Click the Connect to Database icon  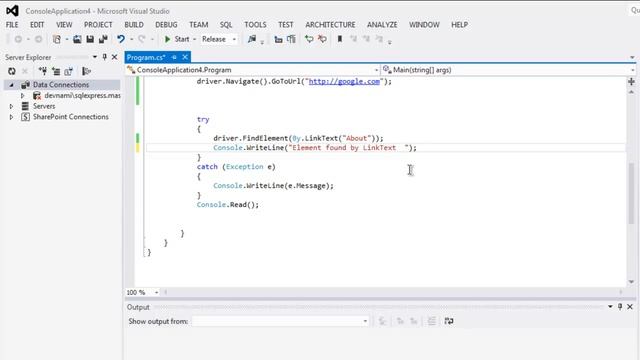coord(42,71)
